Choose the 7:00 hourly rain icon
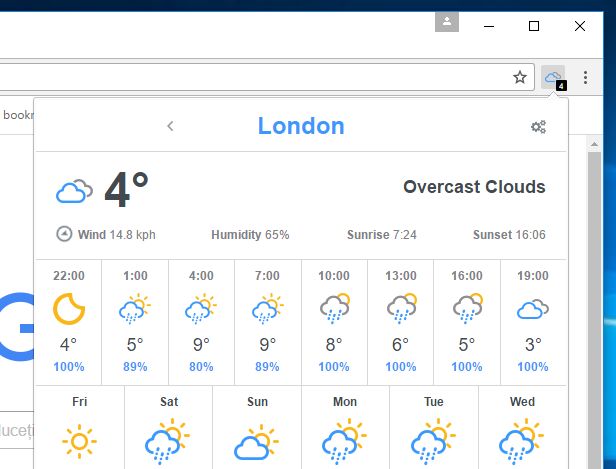 [267, 308]
